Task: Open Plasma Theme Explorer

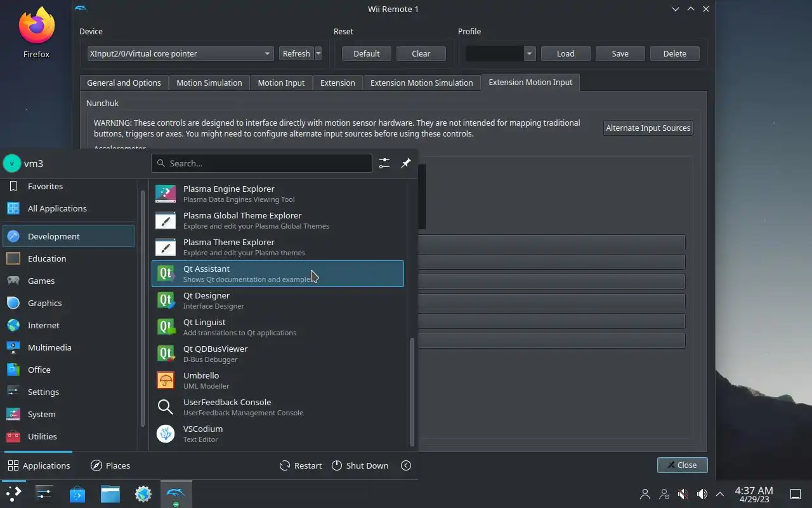Action: [277, 247]
